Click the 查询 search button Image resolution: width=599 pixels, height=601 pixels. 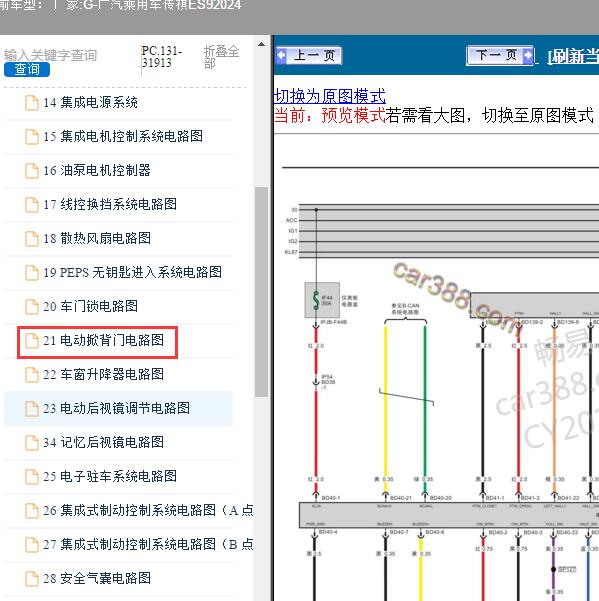pos(27,69)
